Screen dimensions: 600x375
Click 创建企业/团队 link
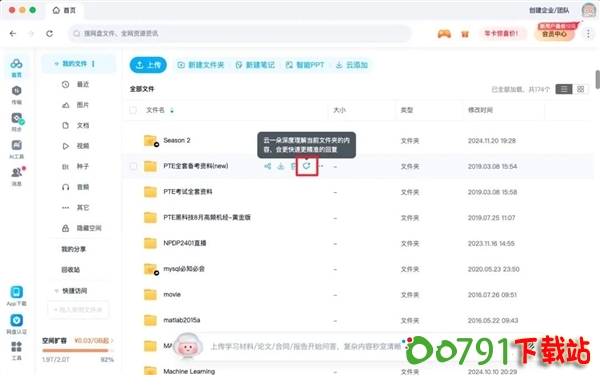(549, 10)
